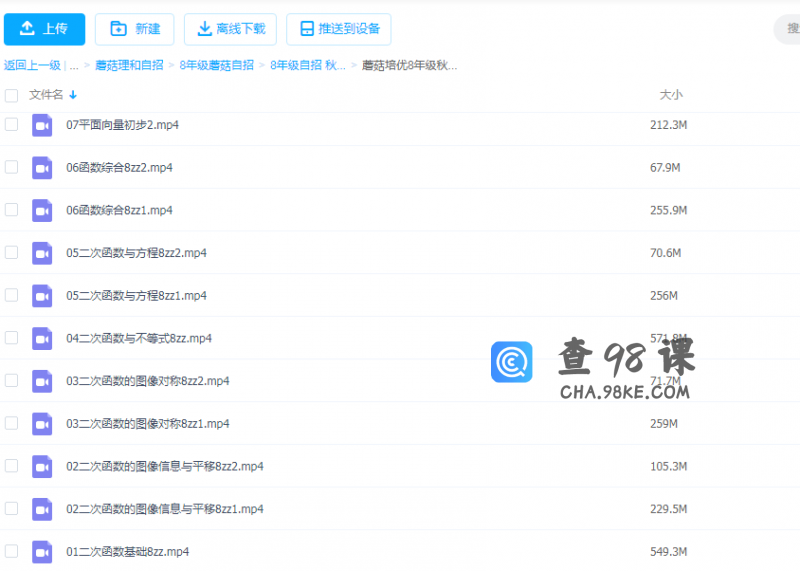Check the box for 02二次函数的图像信息与平移8zz1.mp4

pos(11,509)
